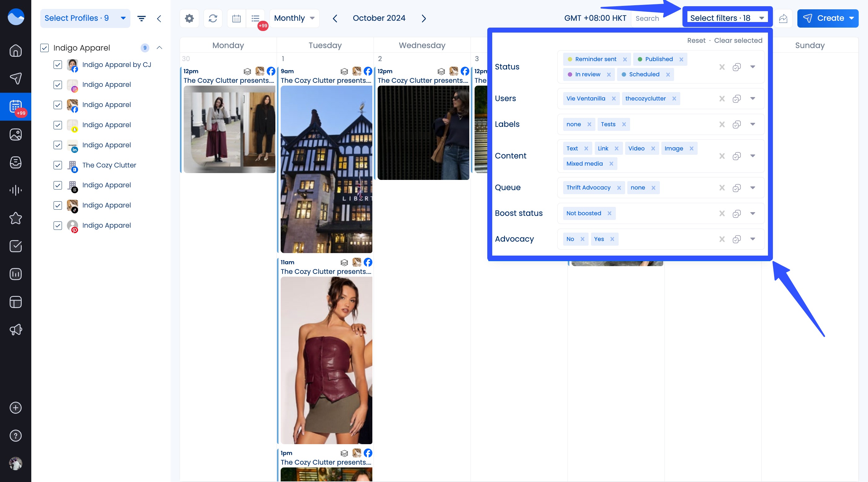The image size is (868, 482).
Task: Open the Listening waveform icon in sidebar
Action: 15,190
